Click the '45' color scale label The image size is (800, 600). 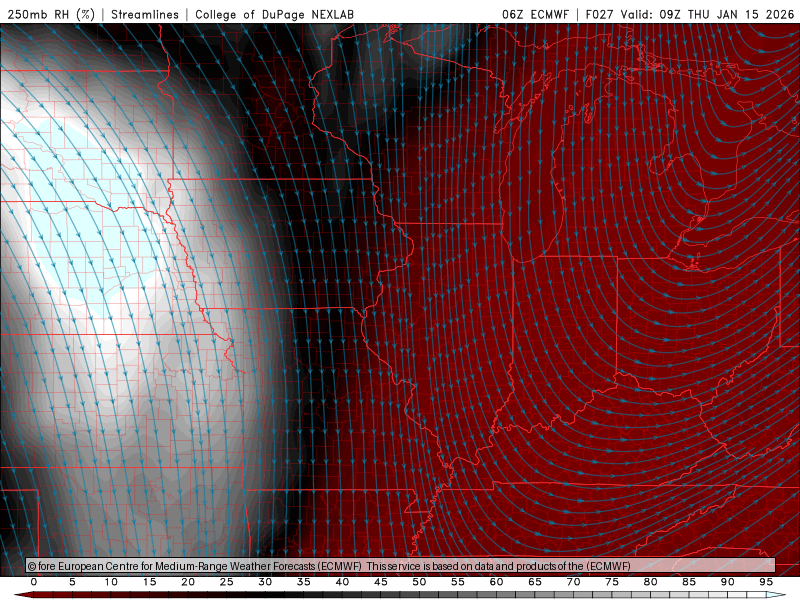tap(381, 582)
